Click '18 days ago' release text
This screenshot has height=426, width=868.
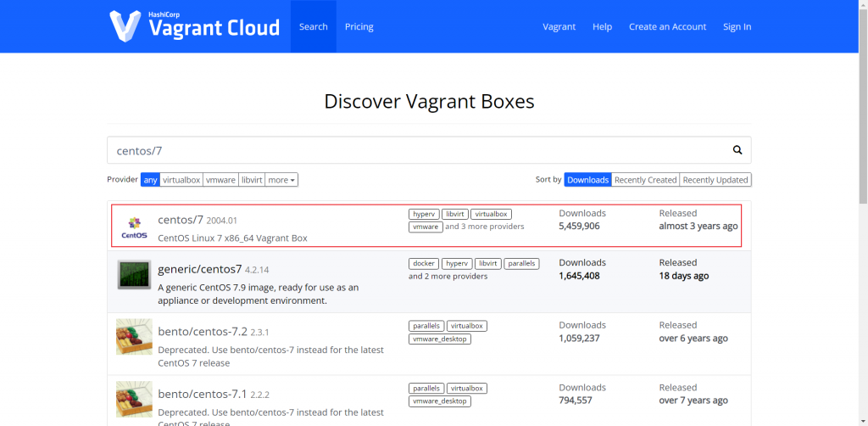point(684,276)
